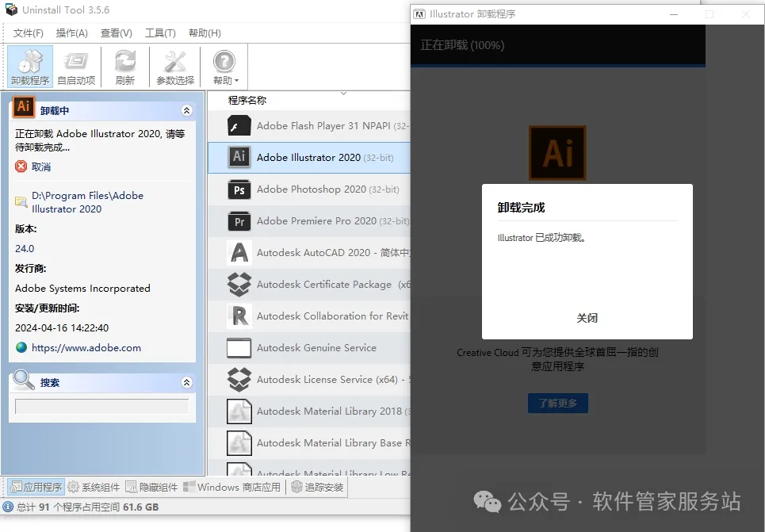This screenshot has height=532, width=765.
Task: Click the Program Name (程序名称) column header
Action: (247, 101)
